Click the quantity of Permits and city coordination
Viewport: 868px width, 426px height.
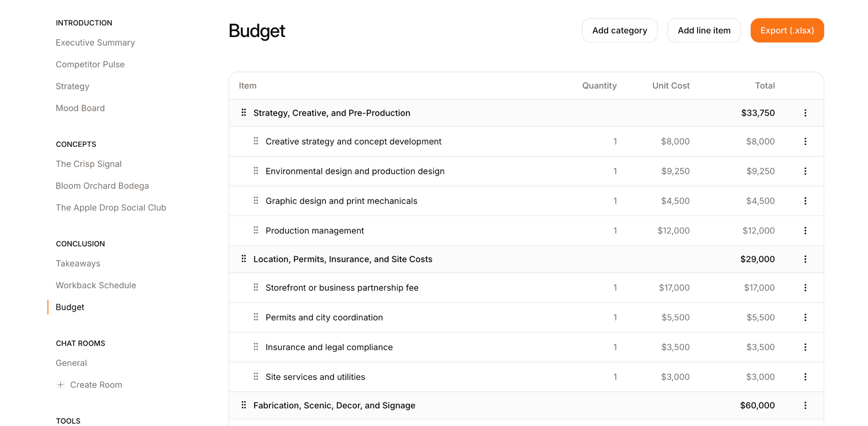tap(615, 318)
